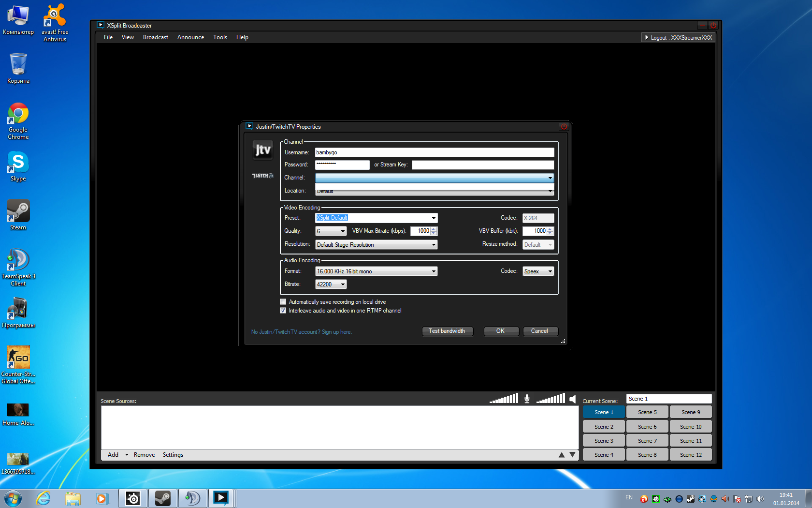Move source up with the up arrow
Image resolution: width=812 pixels, height=508 pixels.
pyautogui.click(x=562, y=455)
